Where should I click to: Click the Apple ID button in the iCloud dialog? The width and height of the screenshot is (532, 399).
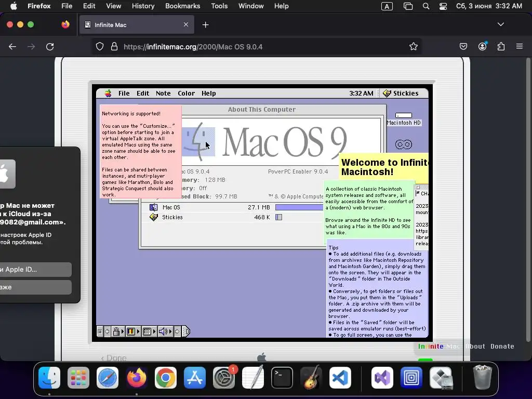[36, 270]
